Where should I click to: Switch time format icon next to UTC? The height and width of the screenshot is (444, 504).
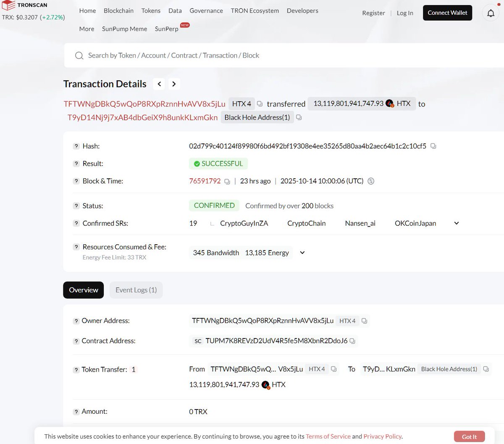(371, 181)
